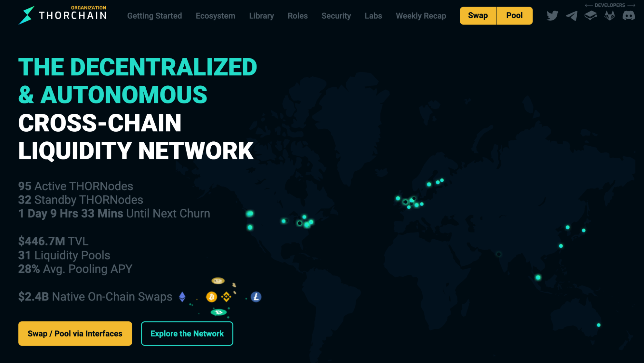This screenshot has height=363, width=644.
Task: Click the yellow Swap button
Action: coord(478,15)
